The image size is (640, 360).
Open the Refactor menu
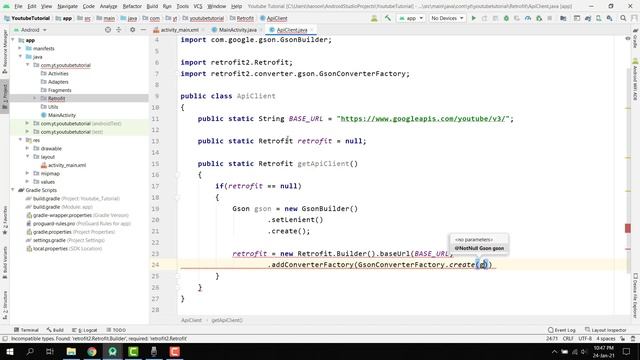pos(132,6)
